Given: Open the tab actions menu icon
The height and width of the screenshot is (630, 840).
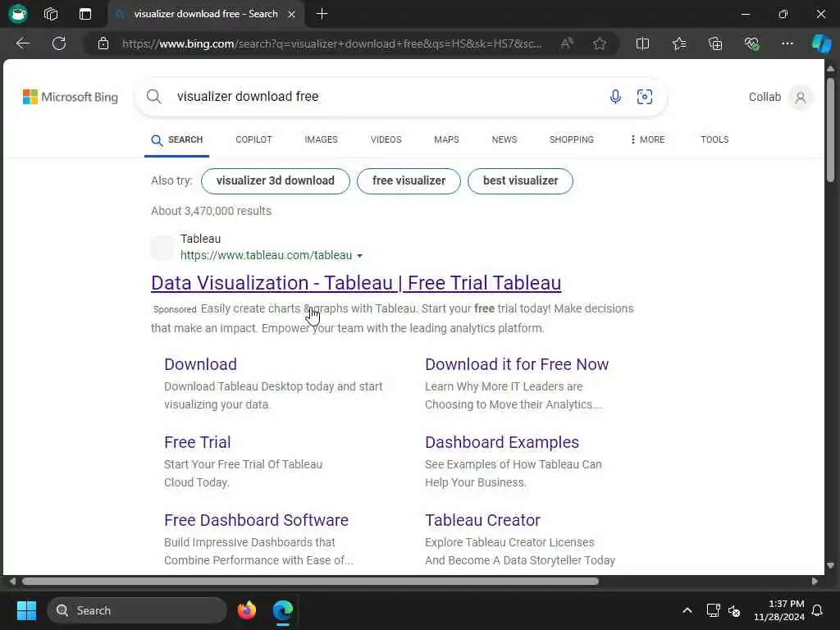Looking at the screenshot, I should [x=85, y=14].
